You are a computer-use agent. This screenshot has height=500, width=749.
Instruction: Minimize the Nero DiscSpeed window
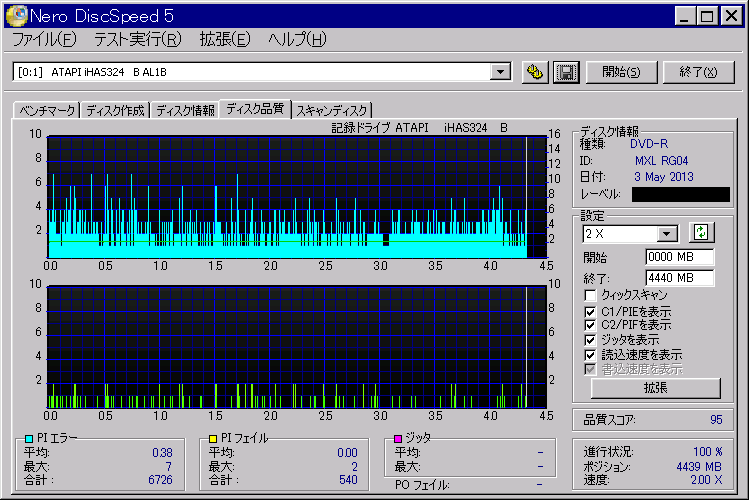[685, 16]
